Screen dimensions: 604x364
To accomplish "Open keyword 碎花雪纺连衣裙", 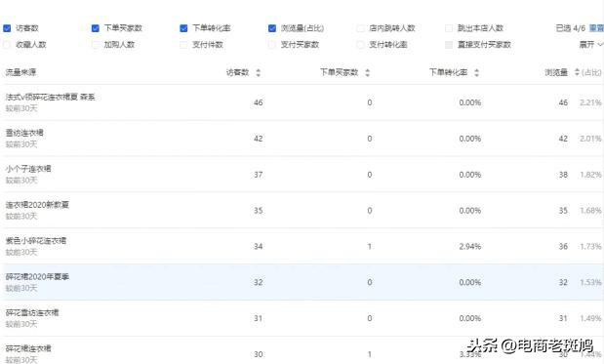I will (32, 312).
